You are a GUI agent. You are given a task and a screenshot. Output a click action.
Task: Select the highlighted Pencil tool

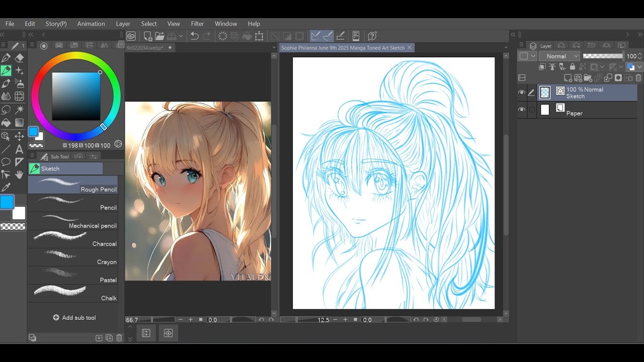point(6,71)
